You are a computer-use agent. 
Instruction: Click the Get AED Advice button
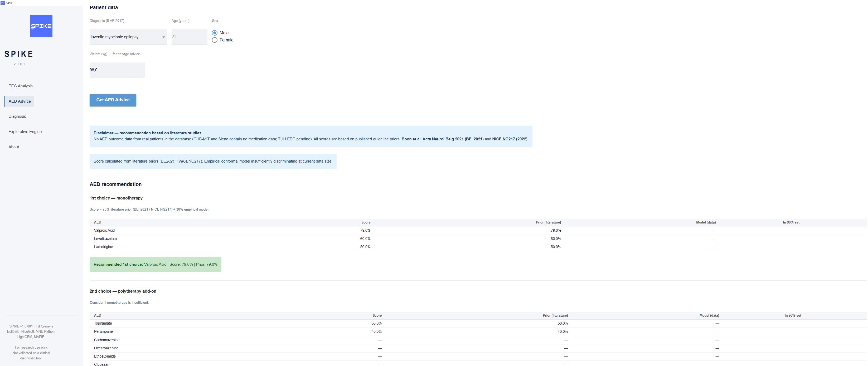(x=113, y=100)
